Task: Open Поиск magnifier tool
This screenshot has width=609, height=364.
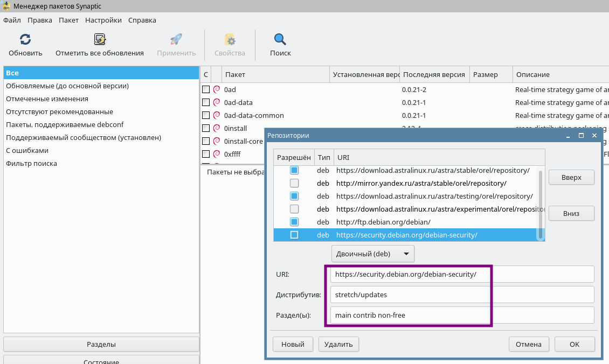Action: tap(280, 39)
